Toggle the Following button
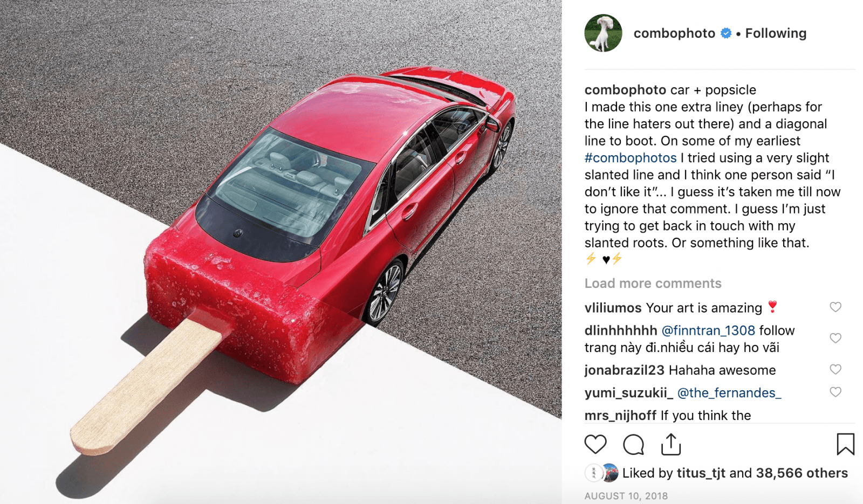The height and width of the screenshot is (504, 863). (x=776, y=33)
